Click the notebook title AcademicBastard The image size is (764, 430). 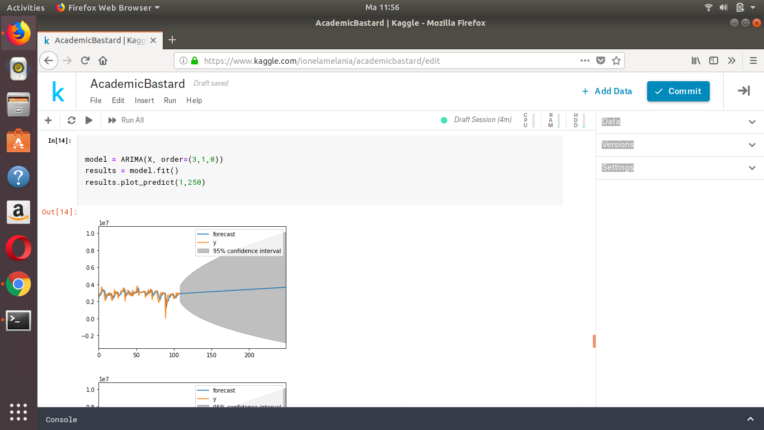tap(137, 84)
